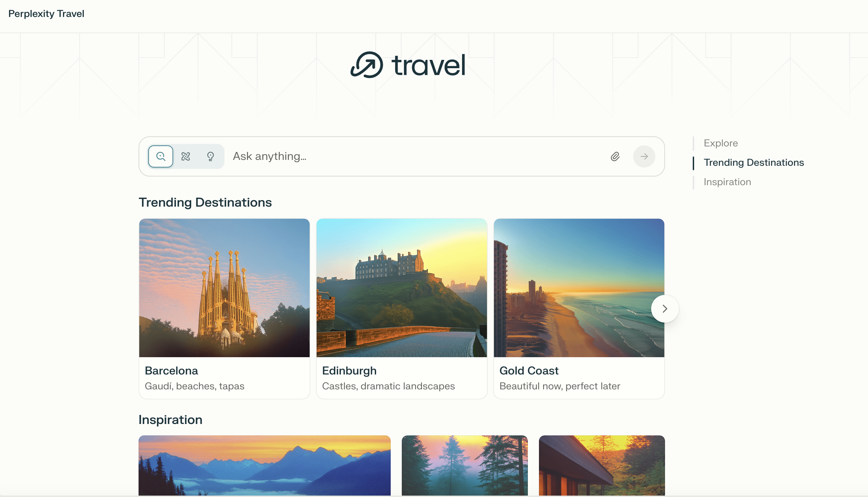
Task: Open the Edinburgh castle image
Action: [402, 288]
